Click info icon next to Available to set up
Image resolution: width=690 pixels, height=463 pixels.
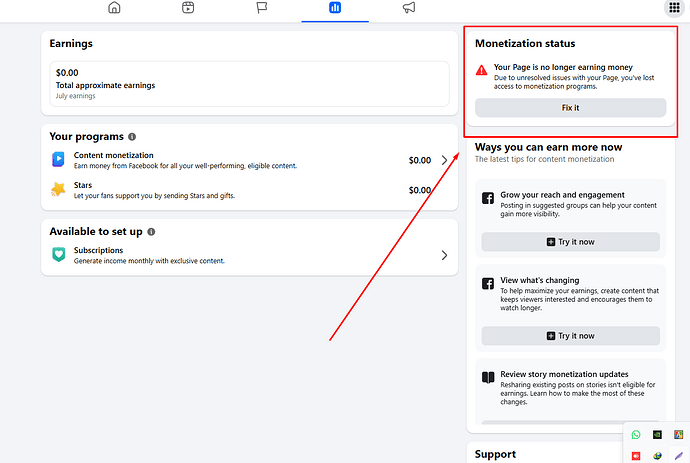[151, 232]
